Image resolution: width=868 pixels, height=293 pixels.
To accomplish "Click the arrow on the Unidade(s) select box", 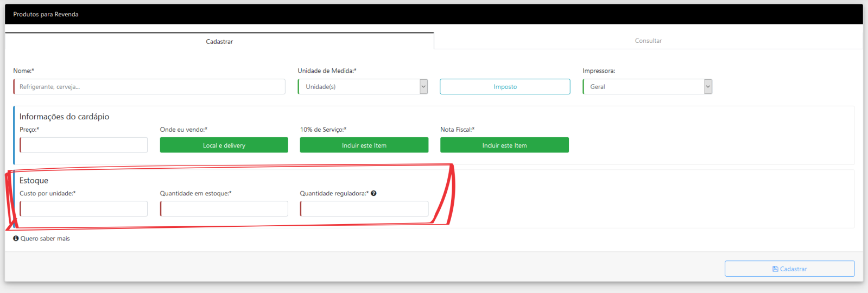I will coord(423,87).
